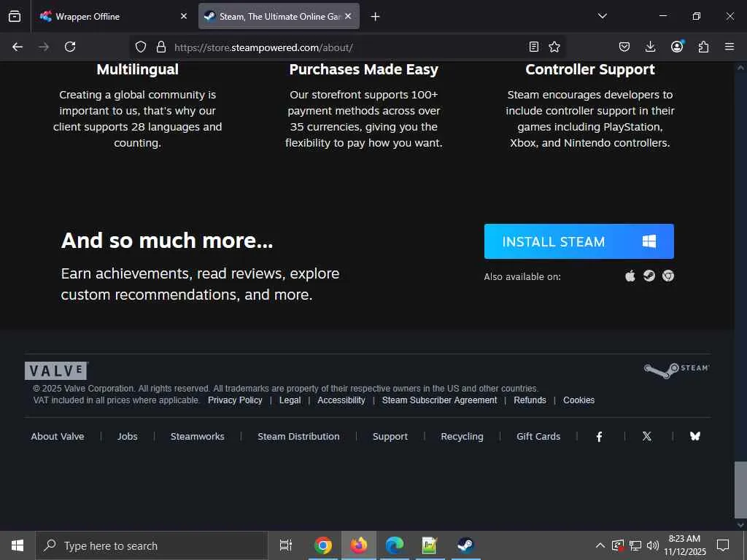Open Steam's Facebook page icon
This screenshot has height=560, width=747.
click(x=600, y=436)
